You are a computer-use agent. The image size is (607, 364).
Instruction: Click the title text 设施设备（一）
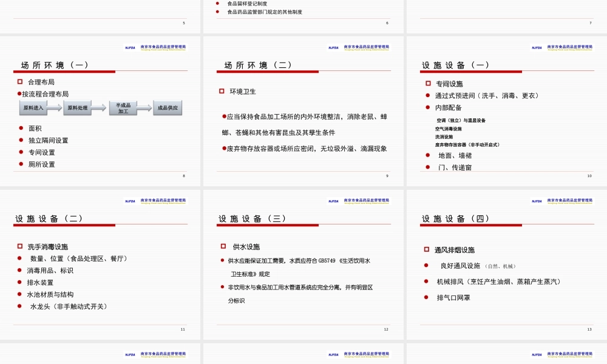[455, 65]
